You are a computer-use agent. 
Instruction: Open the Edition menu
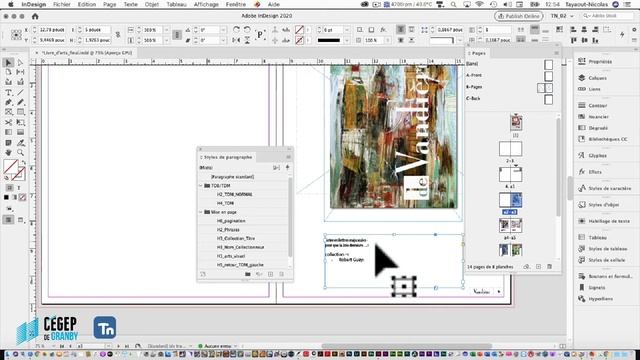(87, 4)
